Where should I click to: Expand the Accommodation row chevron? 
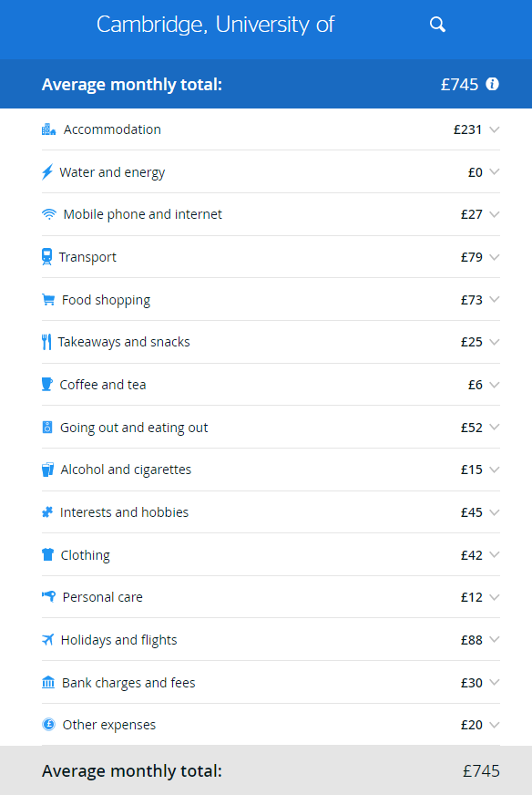(495, 129)
